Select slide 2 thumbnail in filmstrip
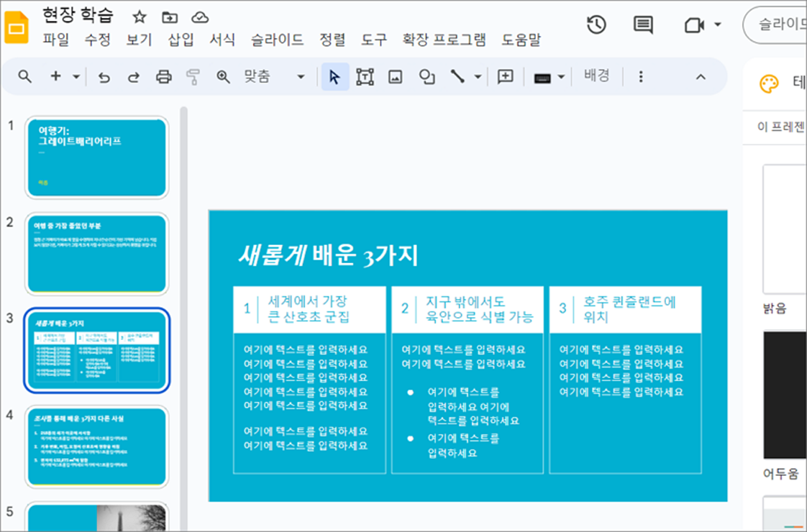807x532 pixels. click(x=97, y=254)
